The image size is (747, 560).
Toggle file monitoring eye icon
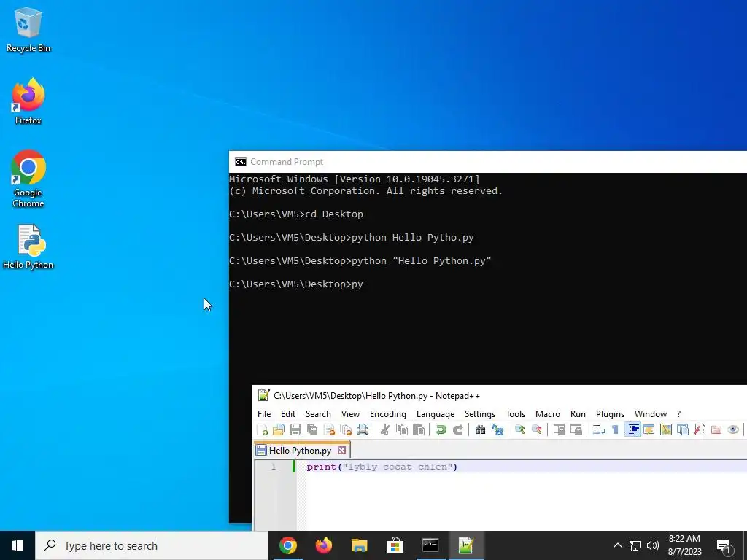733,430
